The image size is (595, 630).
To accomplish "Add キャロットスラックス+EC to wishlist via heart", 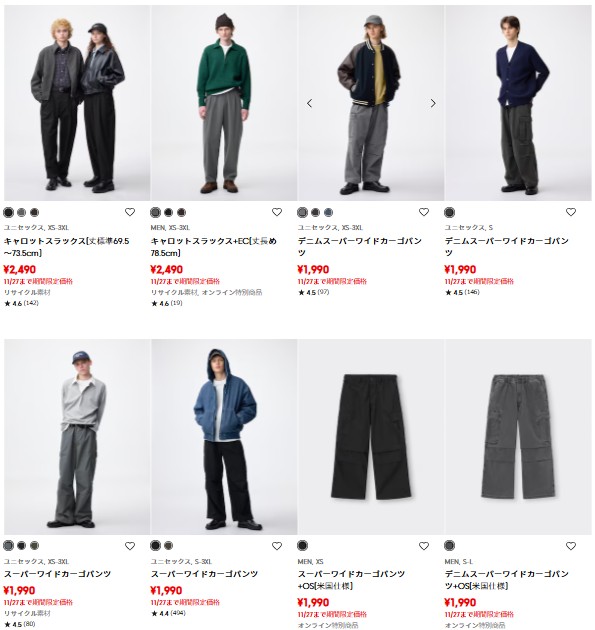I will pos(277,212).
